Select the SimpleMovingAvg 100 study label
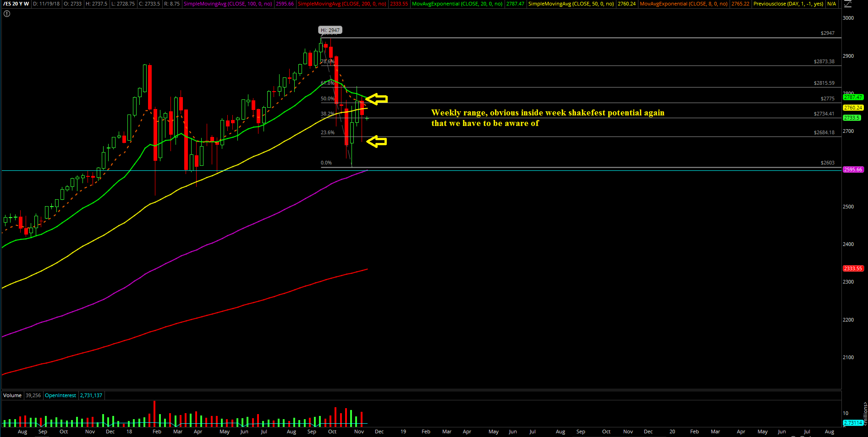868x437 pixels. (228, 4)
